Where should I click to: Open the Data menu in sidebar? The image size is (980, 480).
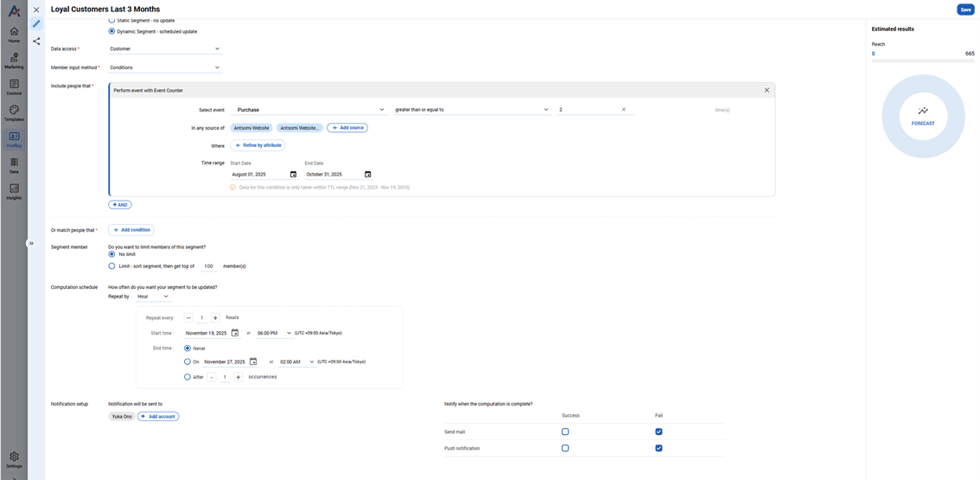[x=14, y=166]
